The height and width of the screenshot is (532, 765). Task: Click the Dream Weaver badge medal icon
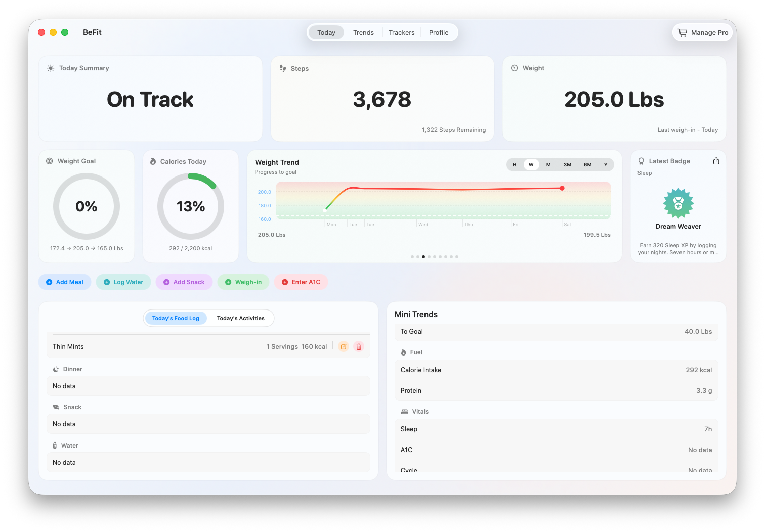678,203
